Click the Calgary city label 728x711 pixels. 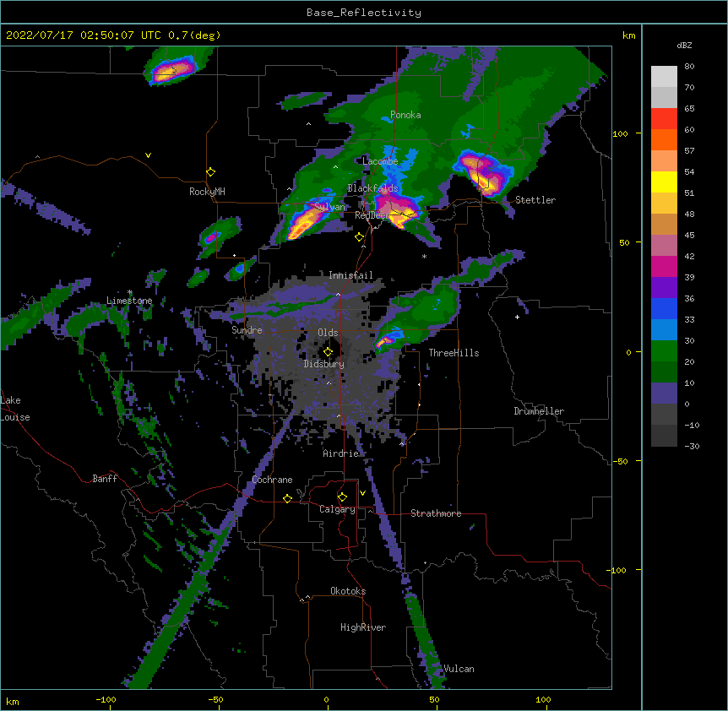point(337,509)
